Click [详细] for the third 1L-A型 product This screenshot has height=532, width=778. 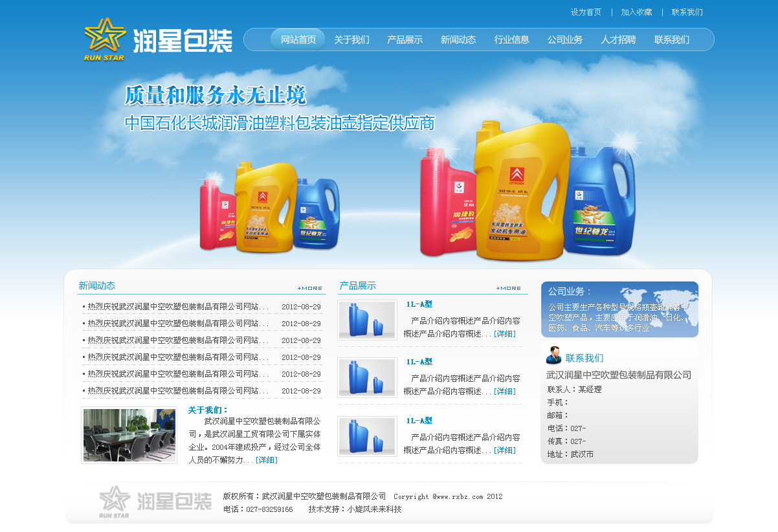(x=505, y=450)
